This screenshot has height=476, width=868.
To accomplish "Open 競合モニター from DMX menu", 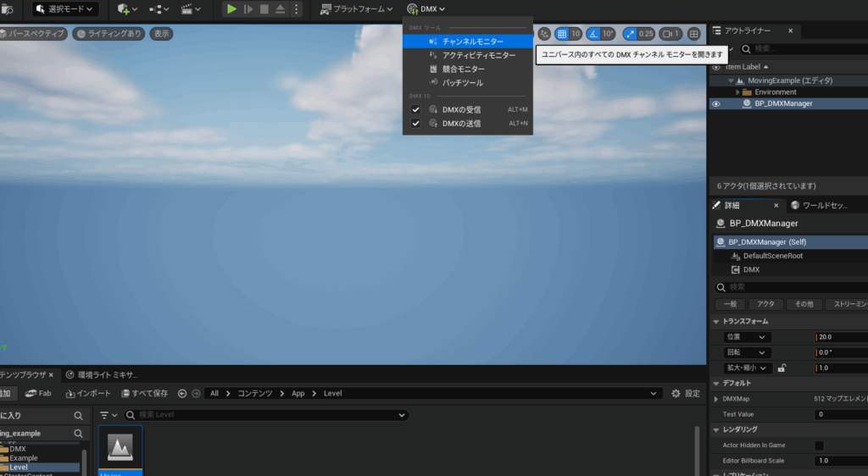I will 468,69.
